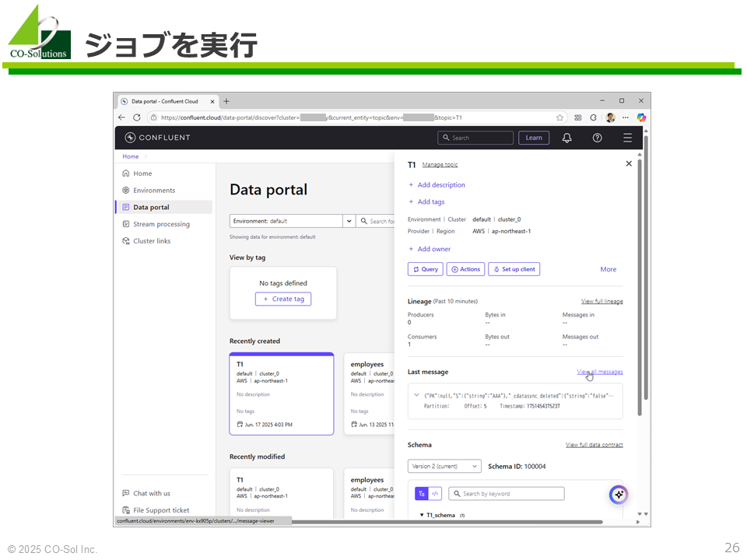Close the T1 topic details panel
The width and height of the screenshot is (747, 560).
point(629,164)
